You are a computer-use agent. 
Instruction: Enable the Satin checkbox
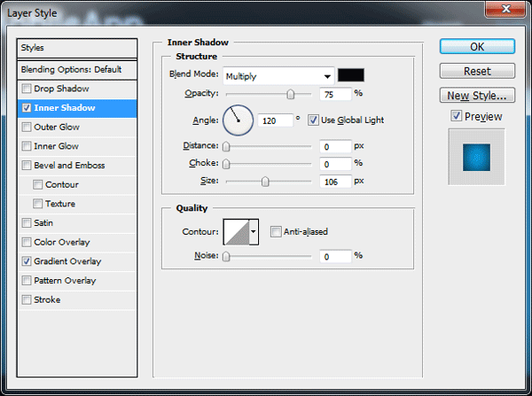point(27,223)
